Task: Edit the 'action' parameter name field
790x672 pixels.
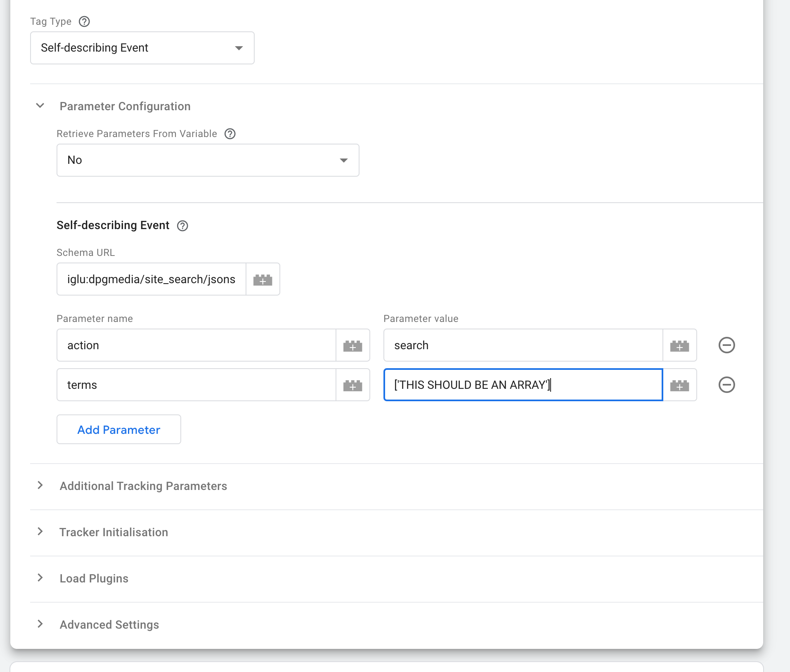Action: coord(196,345)
